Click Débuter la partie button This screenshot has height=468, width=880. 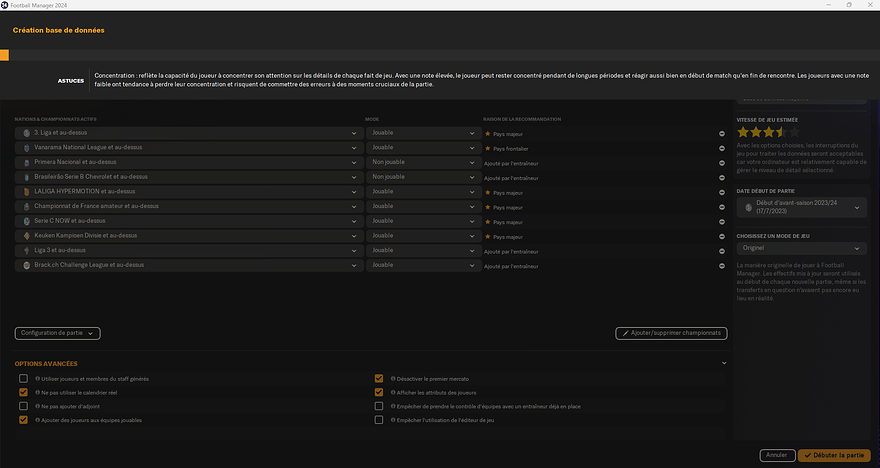(834, 455)
